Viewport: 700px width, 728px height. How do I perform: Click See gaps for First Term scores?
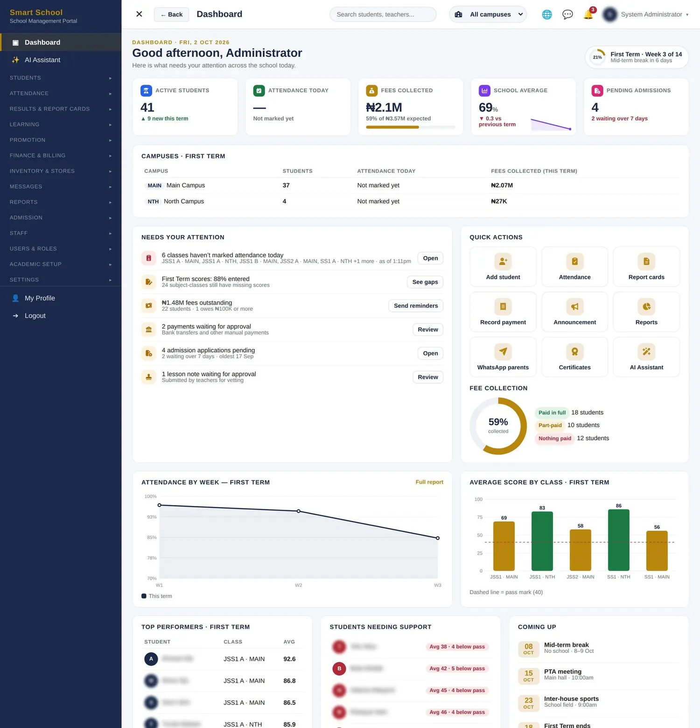click(x=425, y=282)
